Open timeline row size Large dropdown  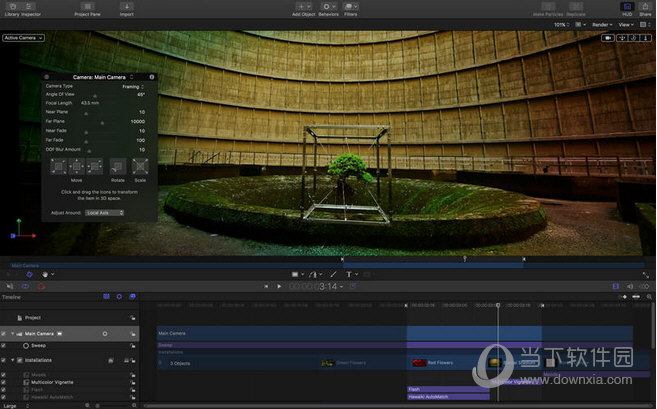15,406
